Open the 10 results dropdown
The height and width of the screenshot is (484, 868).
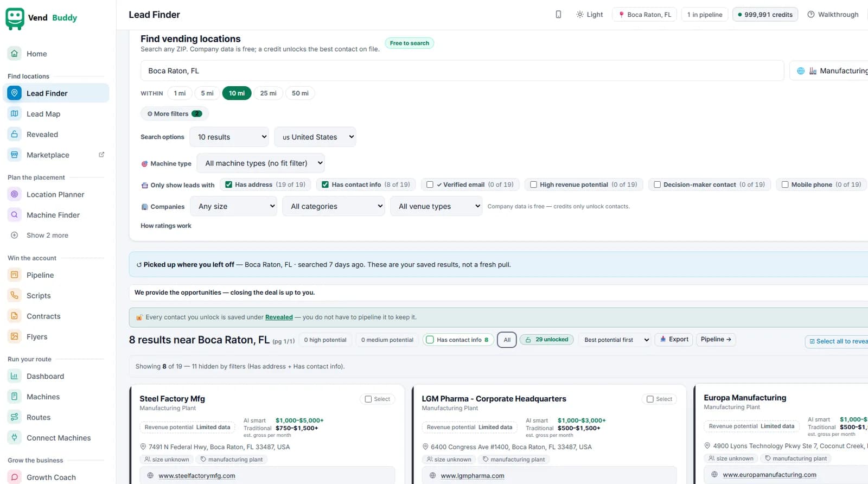(229, 137)
